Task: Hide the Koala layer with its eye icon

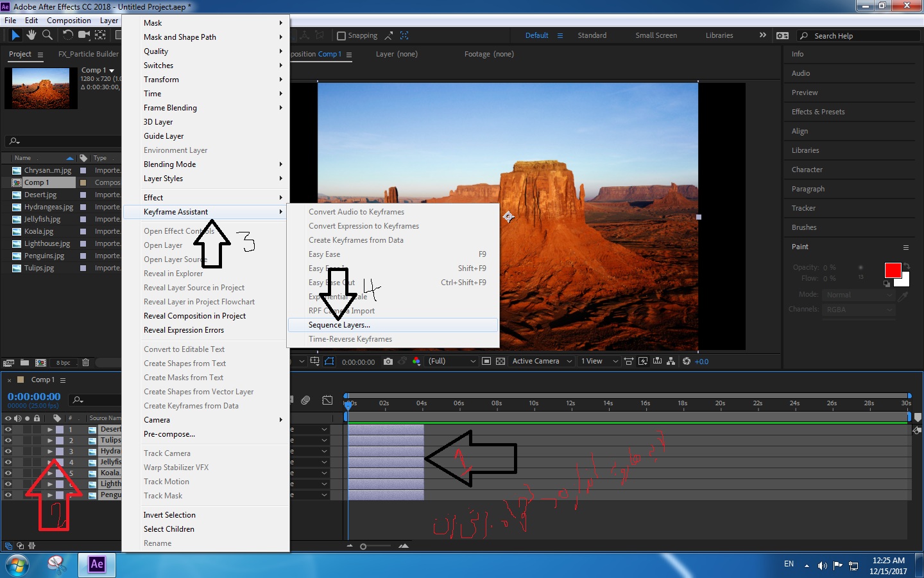Action: (8, 473)
